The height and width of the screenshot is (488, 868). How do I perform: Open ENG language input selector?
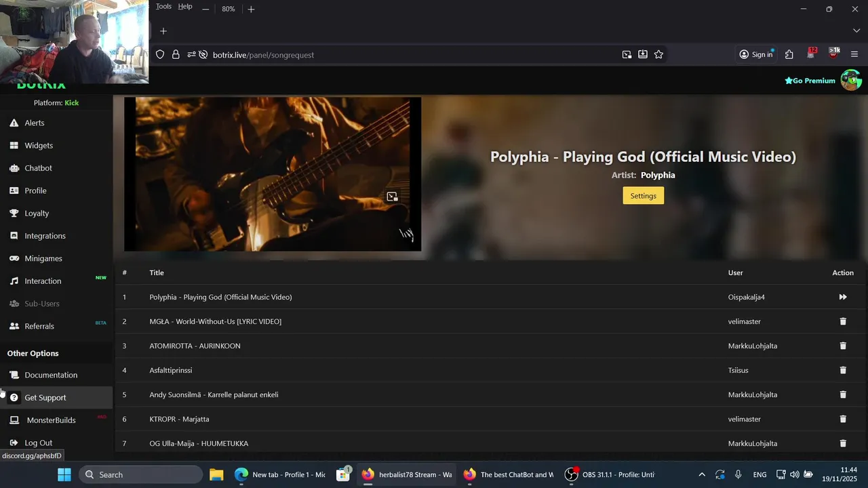coord(759,474)
